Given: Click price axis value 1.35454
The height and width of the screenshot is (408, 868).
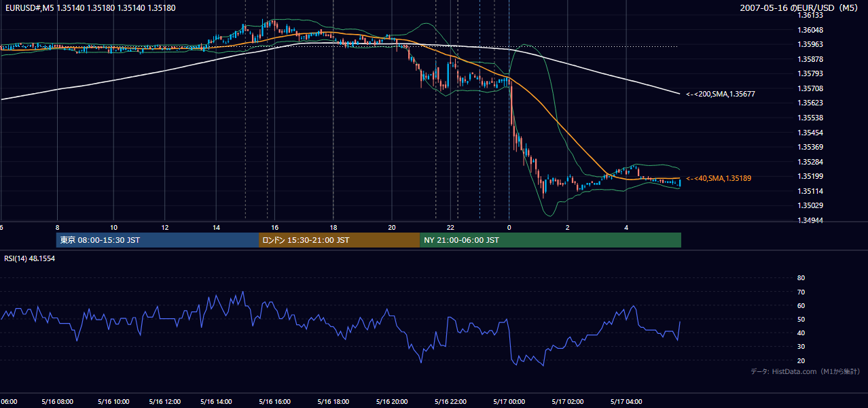Looking at the screenshot, I should tap(810, 133).
